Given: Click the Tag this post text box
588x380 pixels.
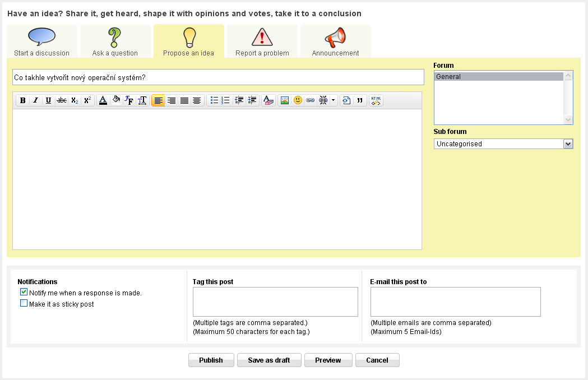Looking at the screenshot, I should pos(275,302).
